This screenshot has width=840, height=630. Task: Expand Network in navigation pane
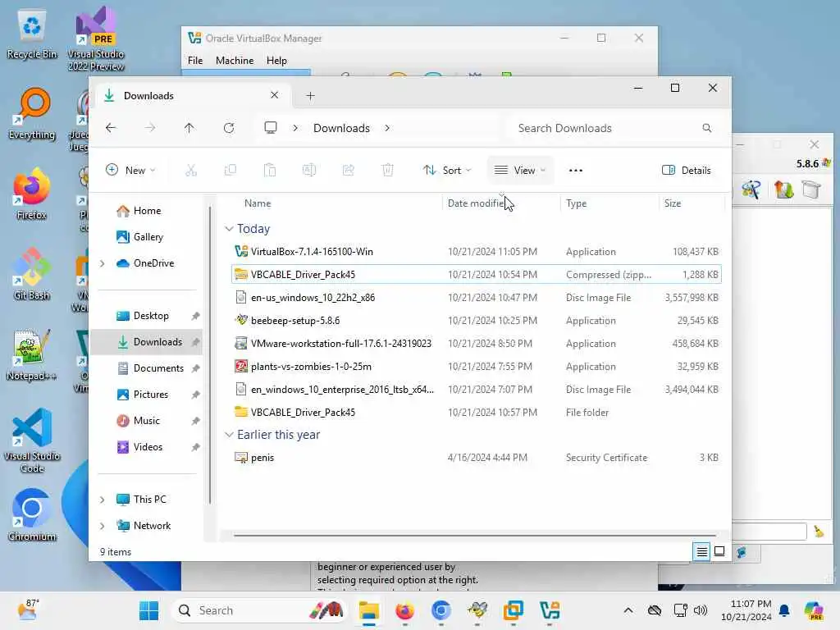103,526
